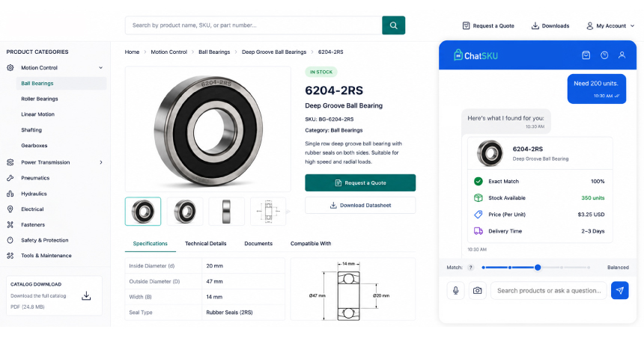The image size is (644, 338).
Task: Click the green Request a Quote button
Action: [x=360, y=183]
